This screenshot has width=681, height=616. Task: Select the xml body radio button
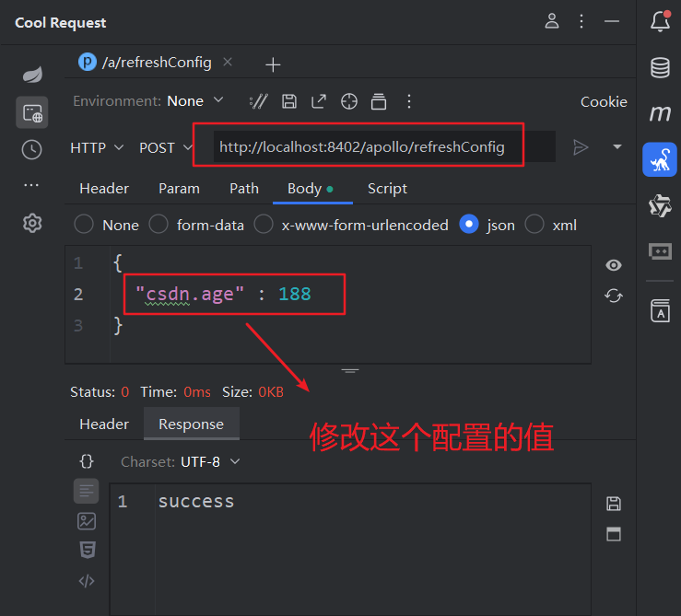pos(534,225)
